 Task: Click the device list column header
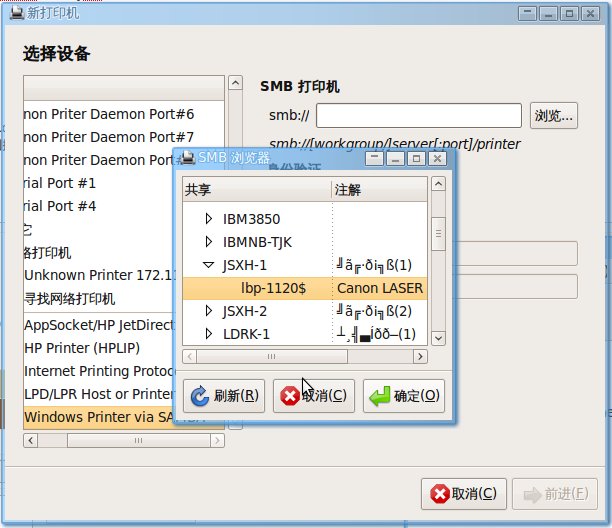(124, 88)
